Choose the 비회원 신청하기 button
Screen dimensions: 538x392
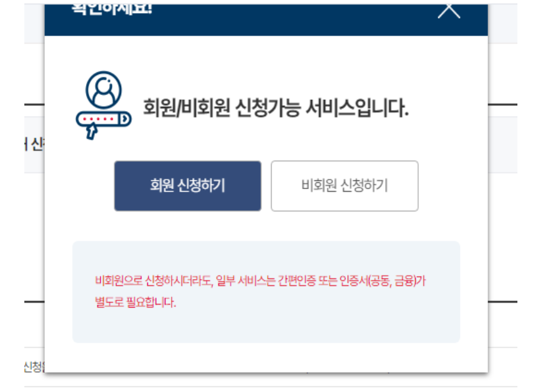tap(345, 186)
